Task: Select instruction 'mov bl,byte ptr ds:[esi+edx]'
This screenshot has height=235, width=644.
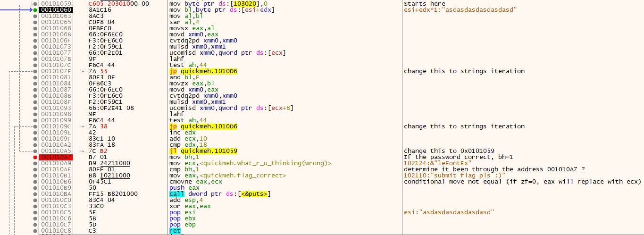Action: tap(222, 10)
